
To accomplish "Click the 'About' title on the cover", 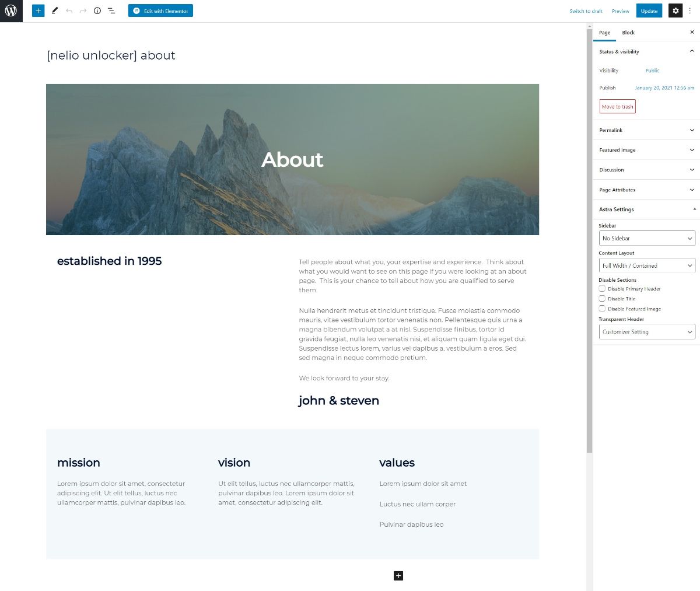I will [292, 159].
